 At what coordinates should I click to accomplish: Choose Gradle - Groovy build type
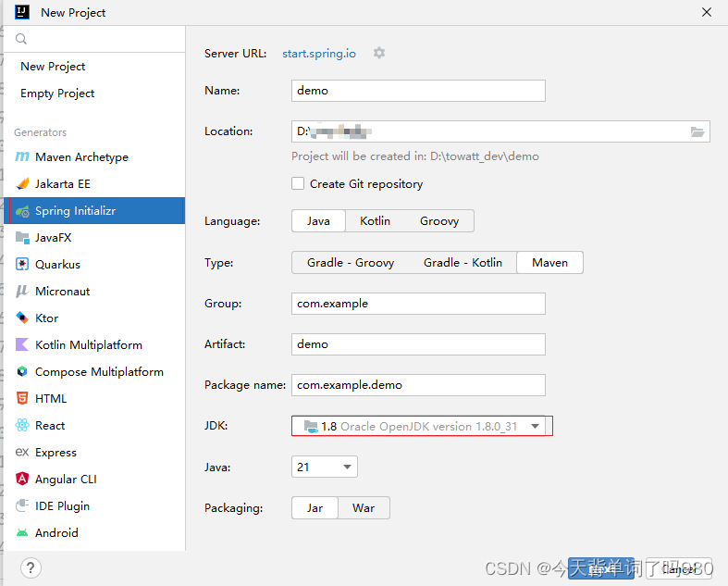(351, 263)
